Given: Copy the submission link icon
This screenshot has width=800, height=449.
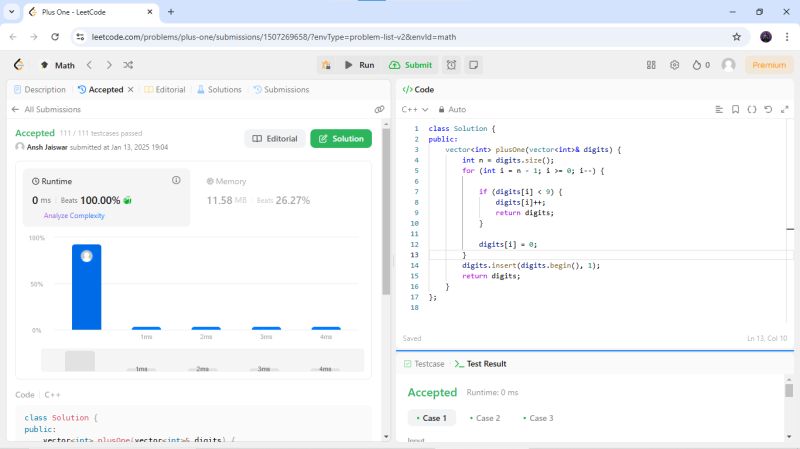Looking at the screenshot, I should click(379, 109).
